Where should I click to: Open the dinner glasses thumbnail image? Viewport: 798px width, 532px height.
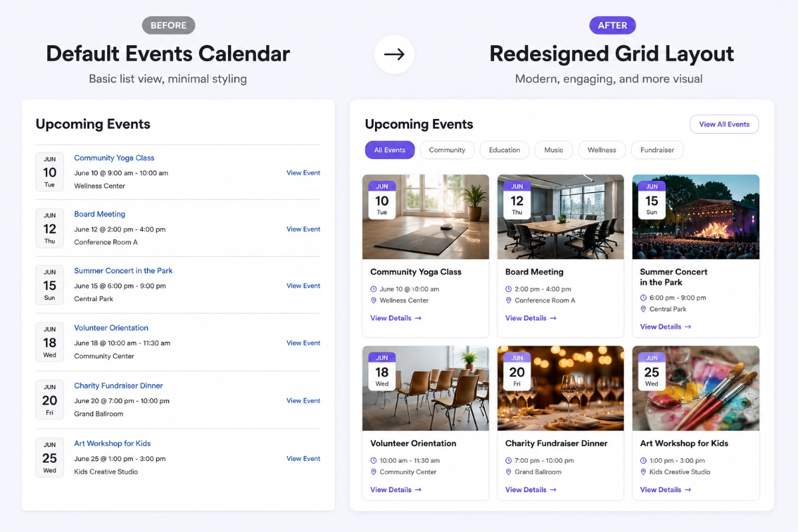coord(561,388)
